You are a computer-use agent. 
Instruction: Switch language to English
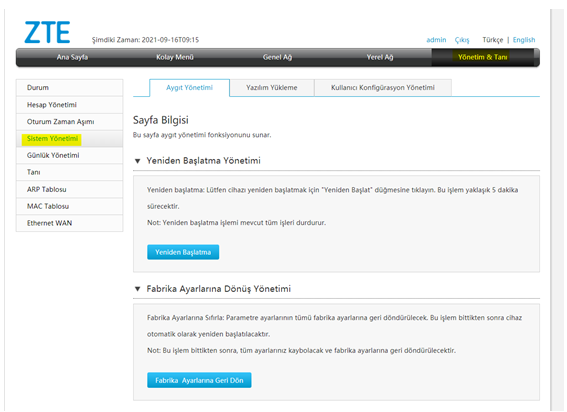coord(524,40)
